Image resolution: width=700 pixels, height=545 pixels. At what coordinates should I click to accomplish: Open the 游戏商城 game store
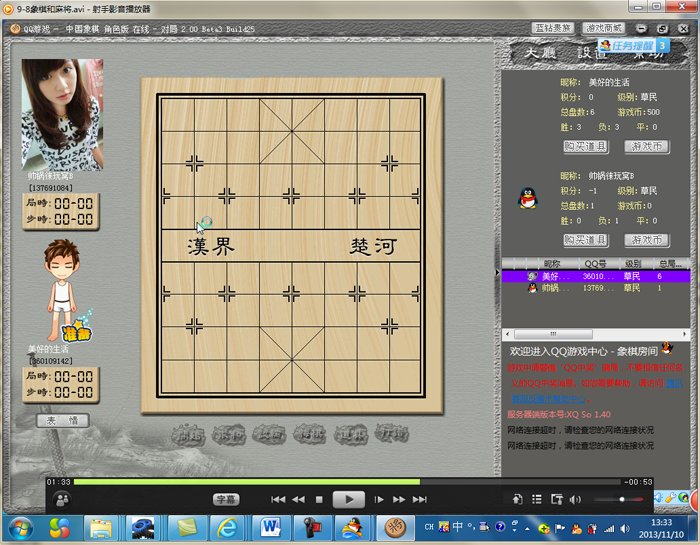pyautogui.click(x=604, y=29)
